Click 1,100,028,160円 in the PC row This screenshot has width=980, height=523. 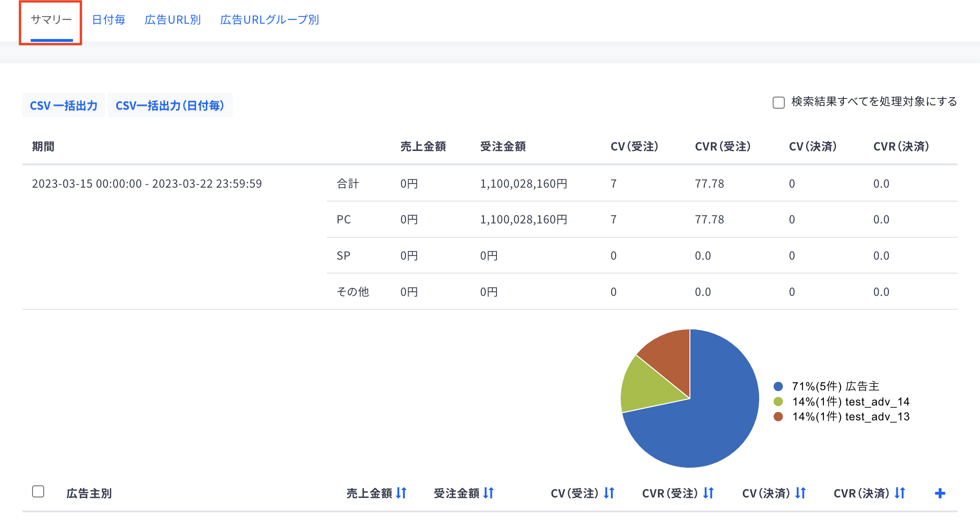click(x=523, y=219)
